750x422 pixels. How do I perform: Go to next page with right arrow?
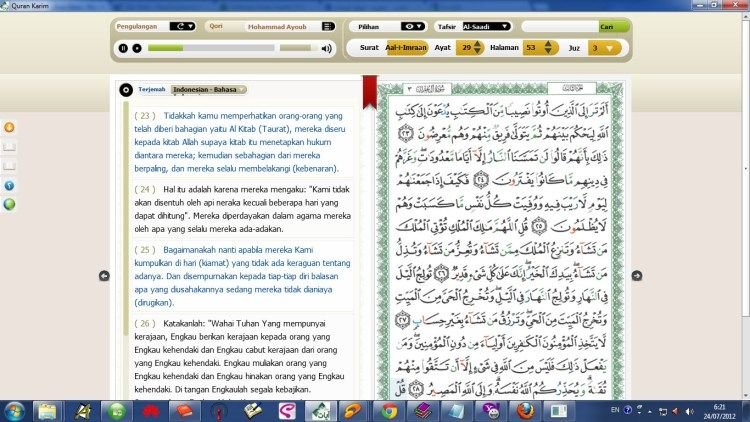637,276
